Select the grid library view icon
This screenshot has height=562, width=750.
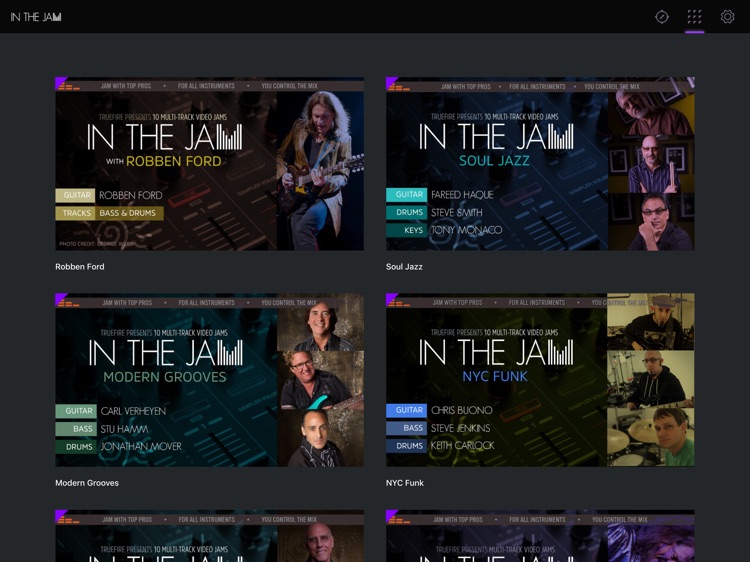[x=695, y=17]
